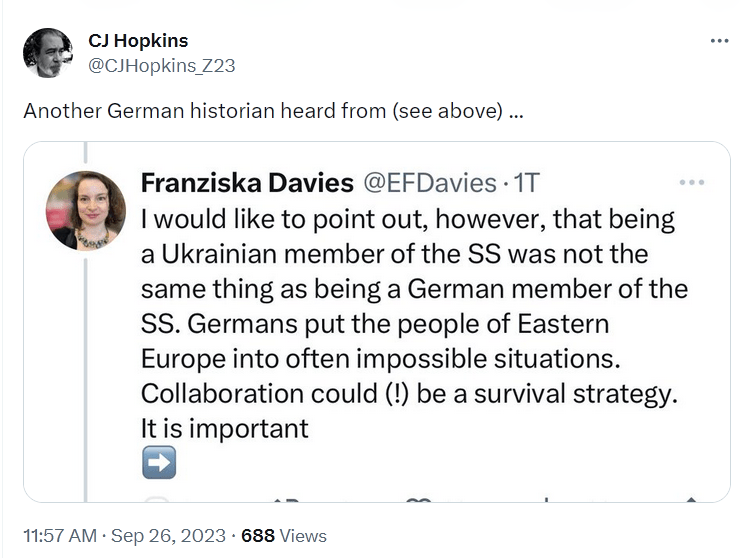Share the quoted Franziska Davies tweet
The image size is (751, 558).
689,499
